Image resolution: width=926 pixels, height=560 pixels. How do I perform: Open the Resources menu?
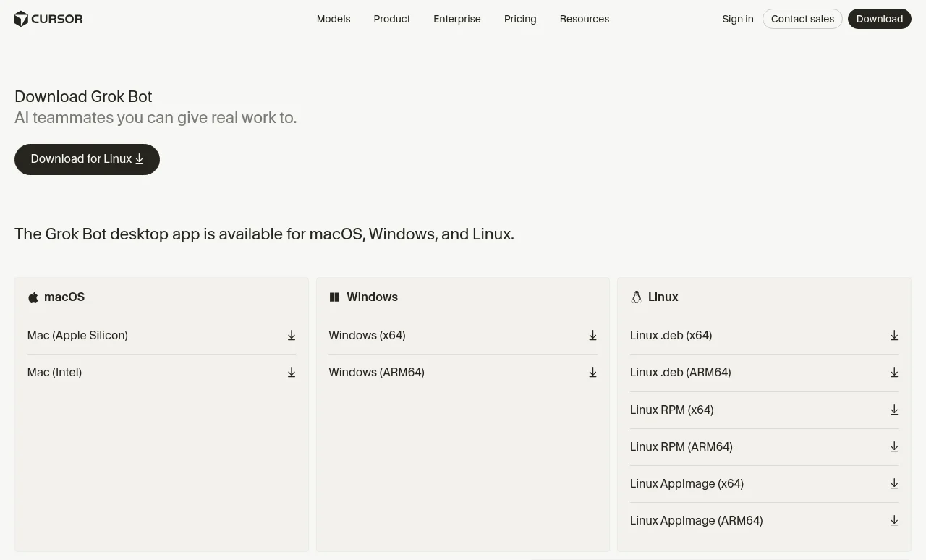(x=585, y=19)
